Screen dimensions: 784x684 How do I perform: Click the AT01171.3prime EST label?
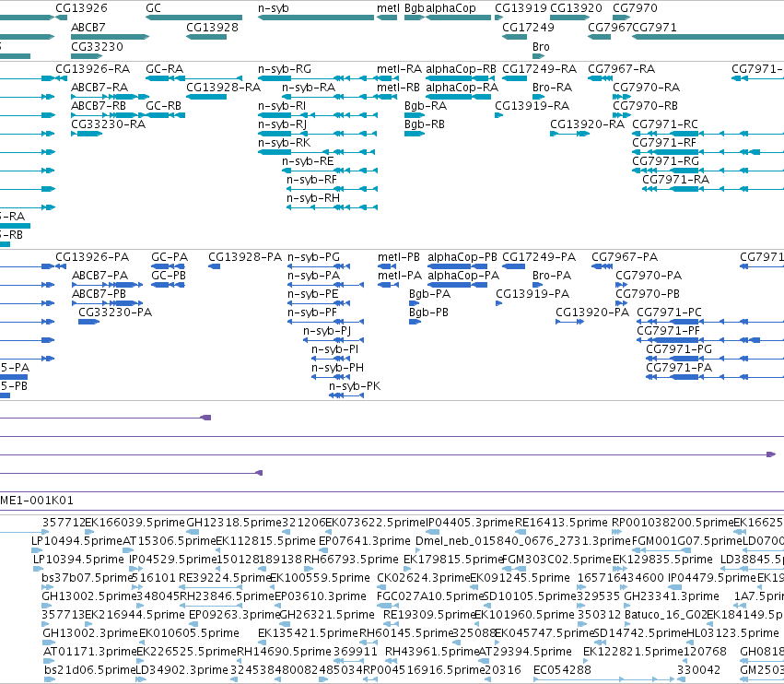tap(90, 652)
